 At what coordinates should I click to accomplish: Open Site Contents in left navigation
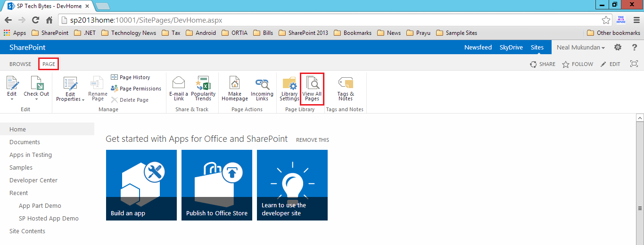tap(27, 231)
